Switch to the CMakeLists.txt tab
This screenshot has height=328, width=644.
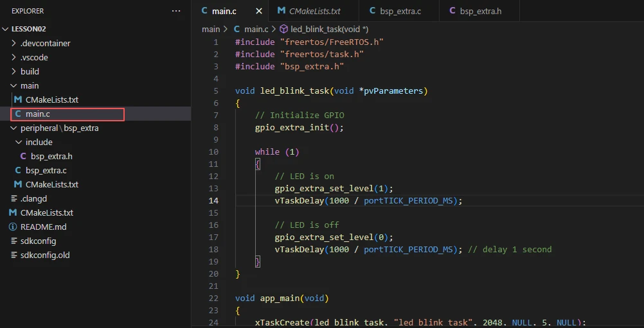click(314, 11)
